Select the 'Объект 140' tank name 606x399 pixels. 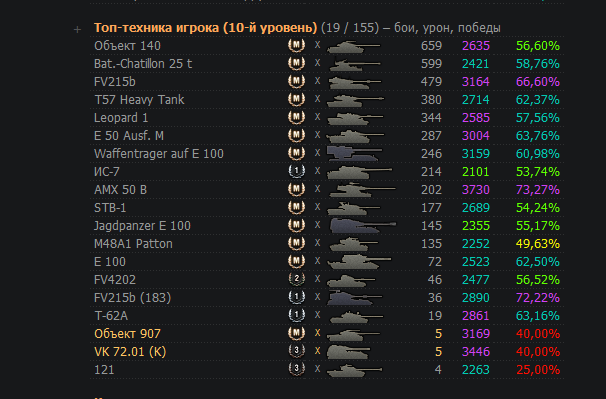[x=127, y=46]
